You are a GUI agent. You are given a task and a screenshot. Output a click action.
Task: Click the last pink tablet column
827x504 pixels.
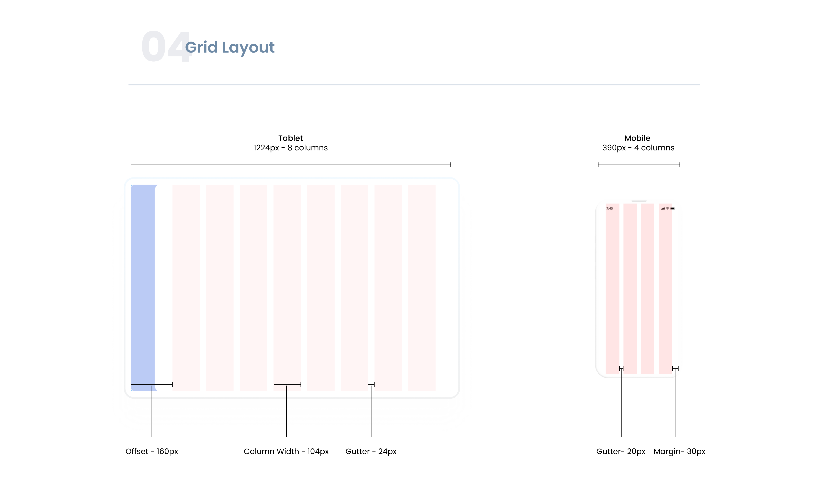(x=421, y=288)
